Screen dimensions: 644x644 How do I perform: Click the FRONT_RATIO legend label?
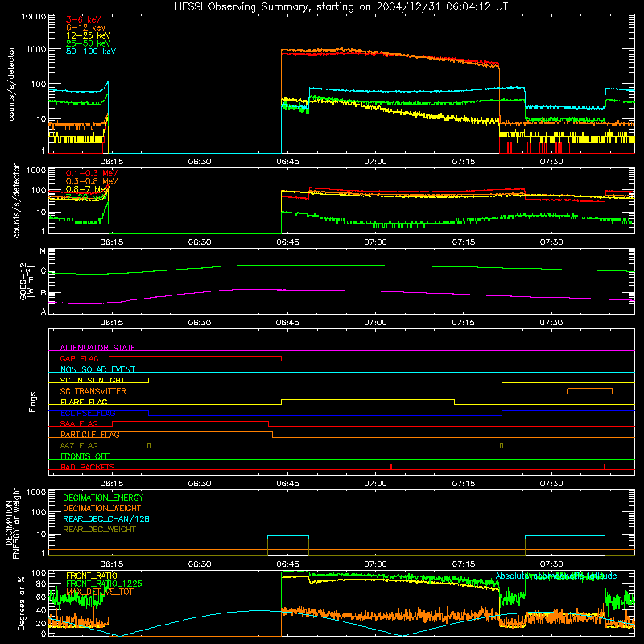(x=92, y=576)
